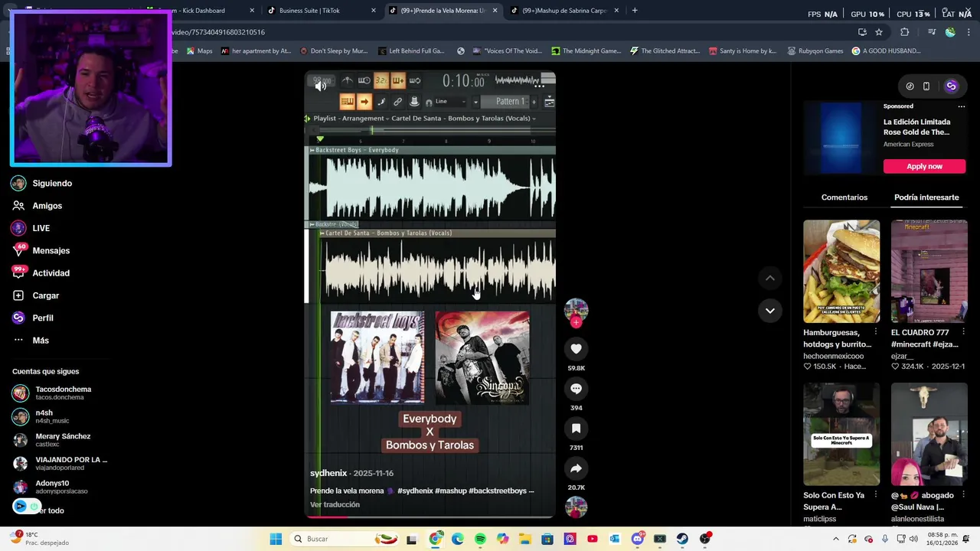
Task: Open the abogado Saul Nava video thumbnail
Action: coord(929,434)
